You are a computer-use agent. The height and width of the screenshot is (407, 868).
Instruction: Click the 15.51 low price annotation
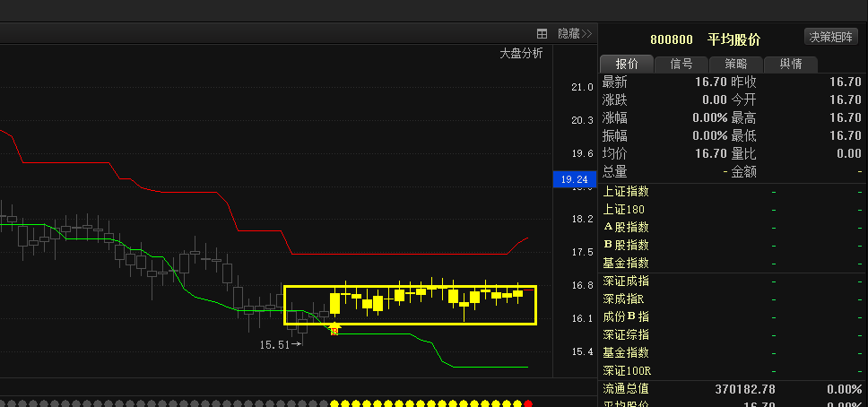274,344
